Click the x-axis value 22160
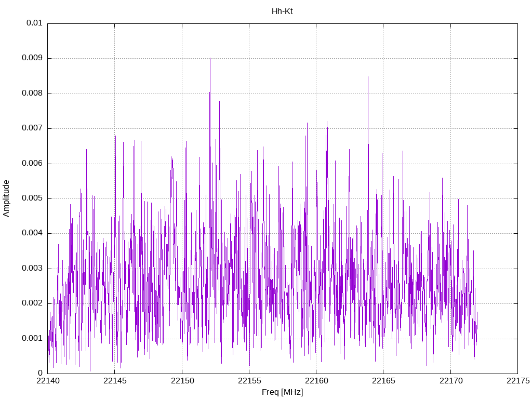The height and width of the screenshot is (399, 532). click(x=316, y=381)
